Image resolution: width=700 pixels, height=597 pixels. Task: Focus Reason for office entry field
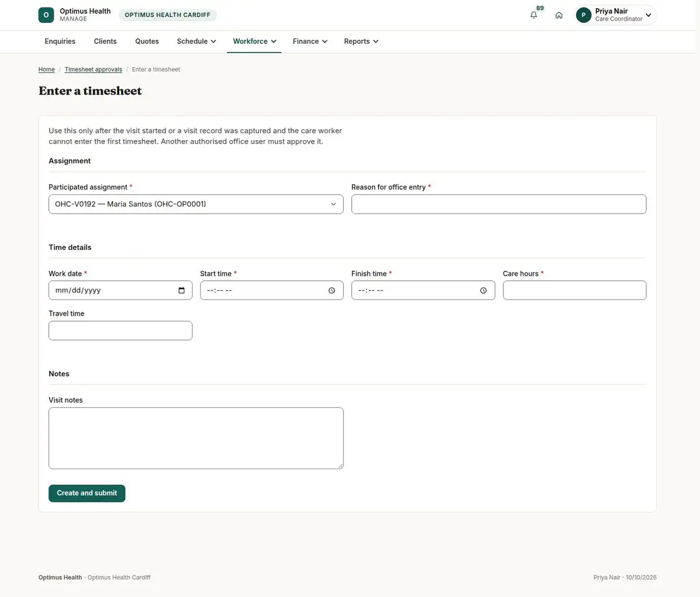click(499, 204)
